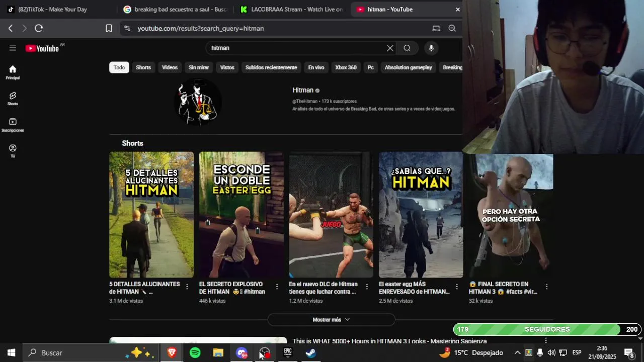Click the Windows Buscar search box

click(x=92, y=353)
